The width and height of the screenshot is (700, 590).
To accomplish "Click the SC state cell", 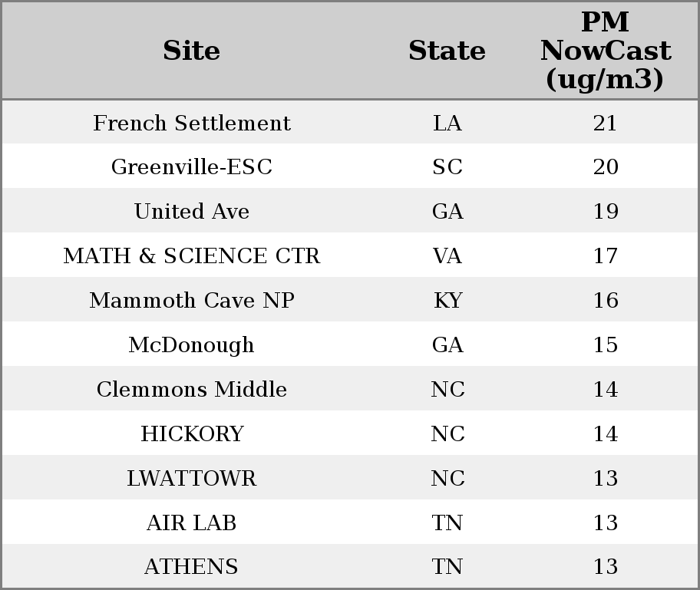I will 447,167.
